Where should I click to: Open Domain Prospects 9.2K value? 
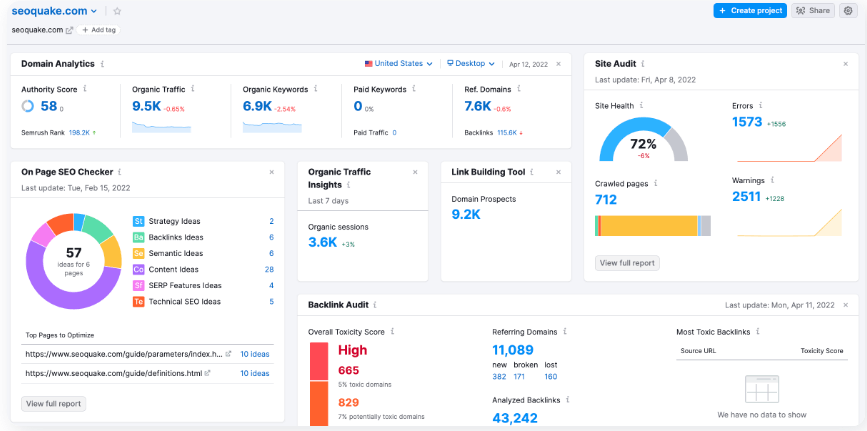tap(466, 215)
